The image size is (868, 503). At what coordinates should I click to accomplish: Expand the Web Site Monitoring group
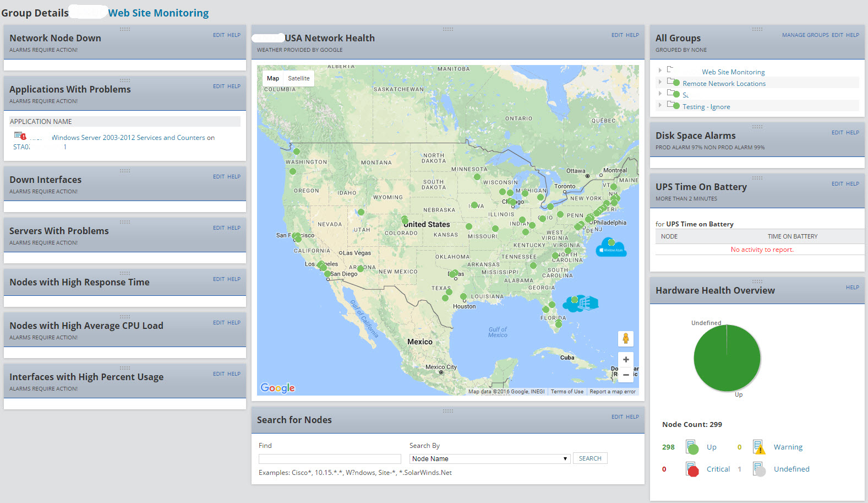pyautogui.click(x=660, y=70)
